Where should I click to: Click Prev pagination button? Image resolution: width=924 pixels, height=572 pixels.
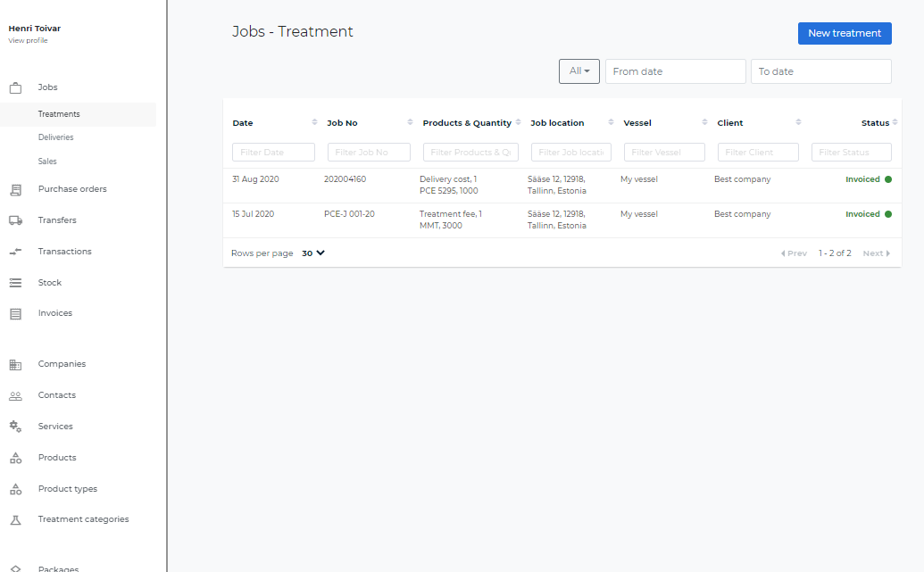(x=794, y=253)
